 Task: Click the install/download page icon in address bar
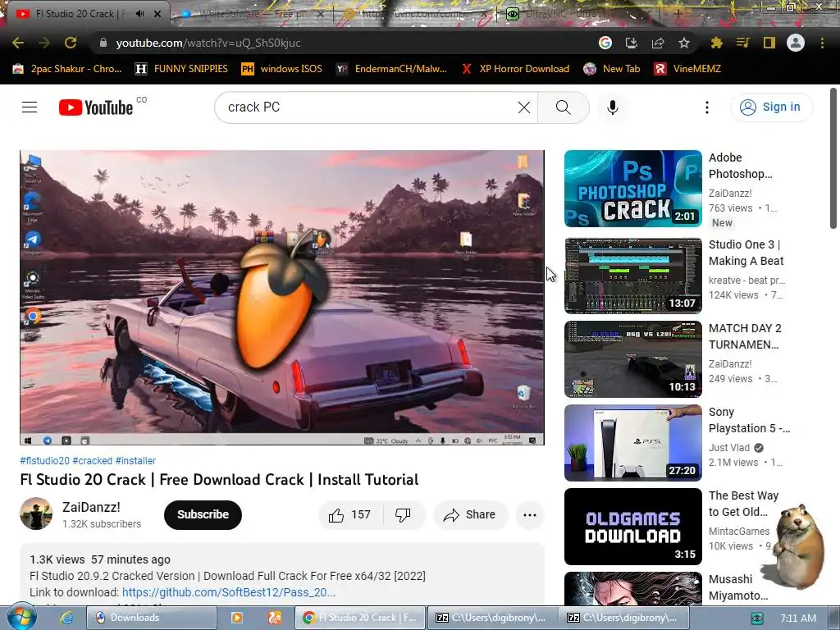pos(632,43)
